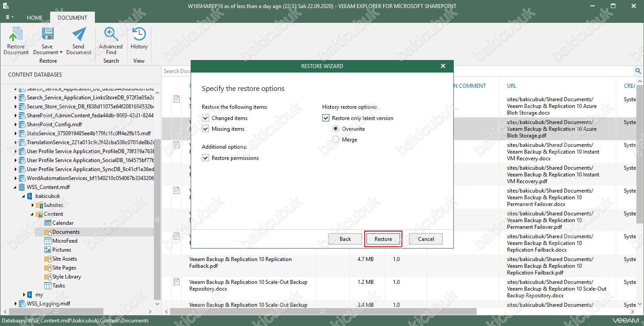Open the Save Document dropdown arrow

pos(61,52)
